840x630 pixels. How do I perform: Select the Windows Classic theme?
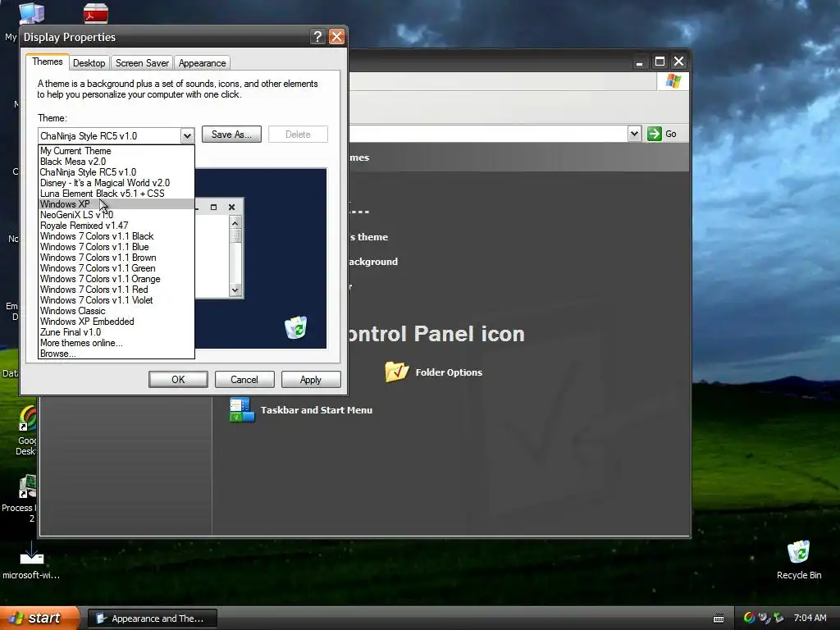coord(116,311)
